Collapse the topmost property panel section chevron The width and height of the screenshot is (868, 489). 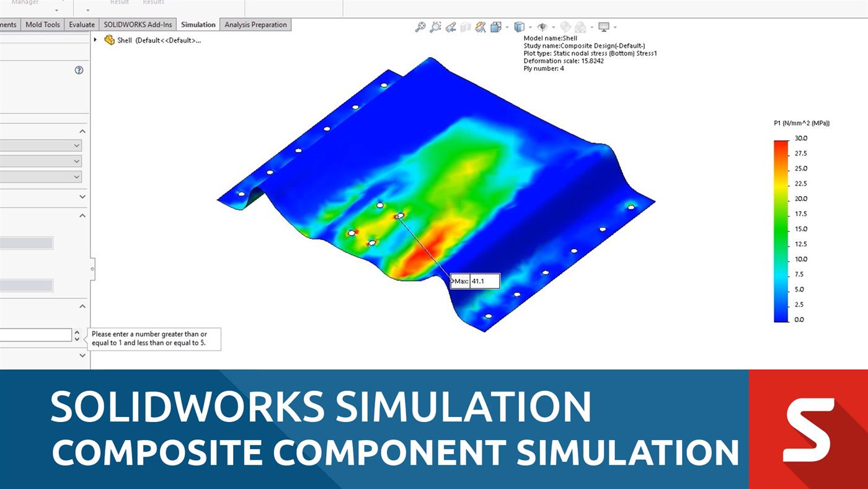tap(82, 132)
